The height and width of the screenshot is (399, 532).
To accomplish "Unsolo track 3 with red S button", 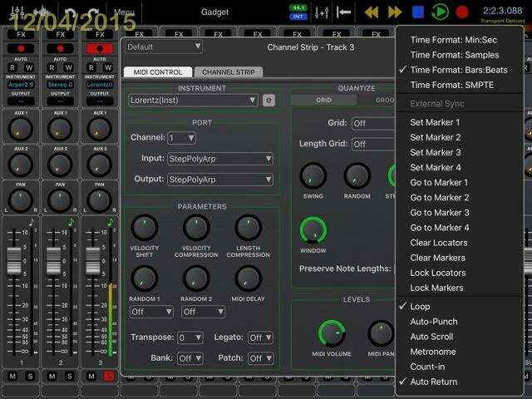I will point(109,376).
